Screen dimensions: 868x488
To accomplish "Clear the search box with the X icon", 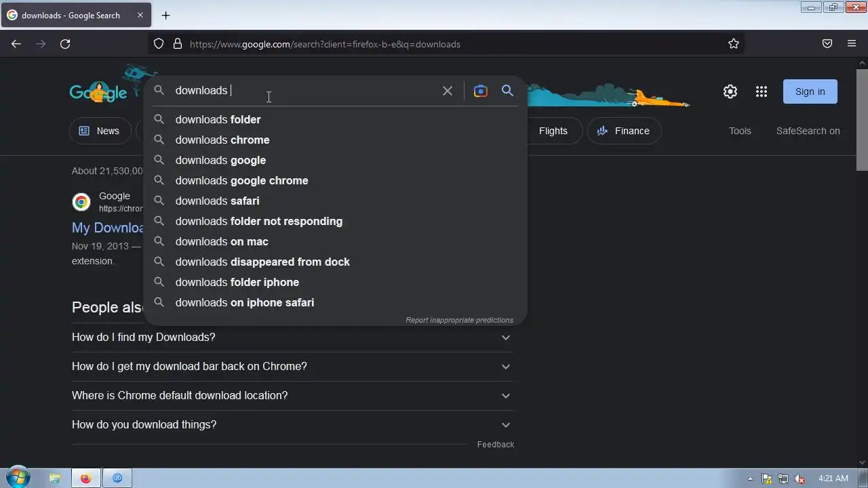I will (x=448, y=91).
